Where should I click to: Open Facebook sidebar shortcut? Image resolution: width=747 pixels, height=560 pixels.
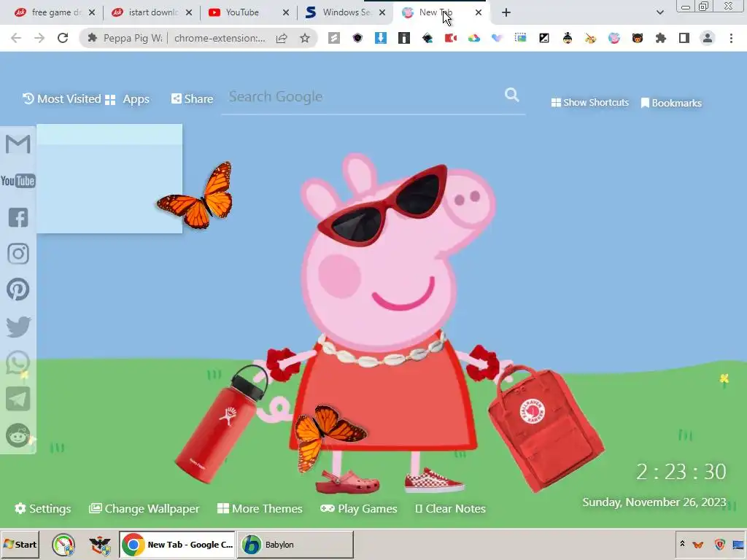coord(18,217)
